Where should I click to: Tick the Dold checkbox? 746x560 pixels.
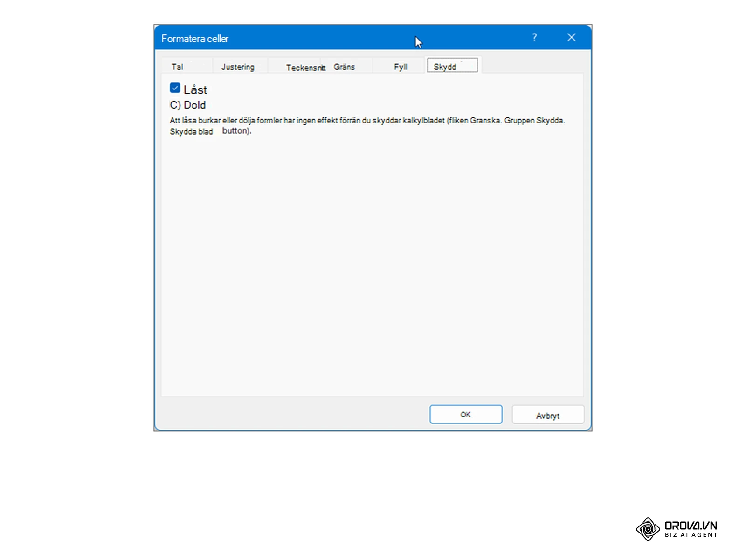pos(174,105)
